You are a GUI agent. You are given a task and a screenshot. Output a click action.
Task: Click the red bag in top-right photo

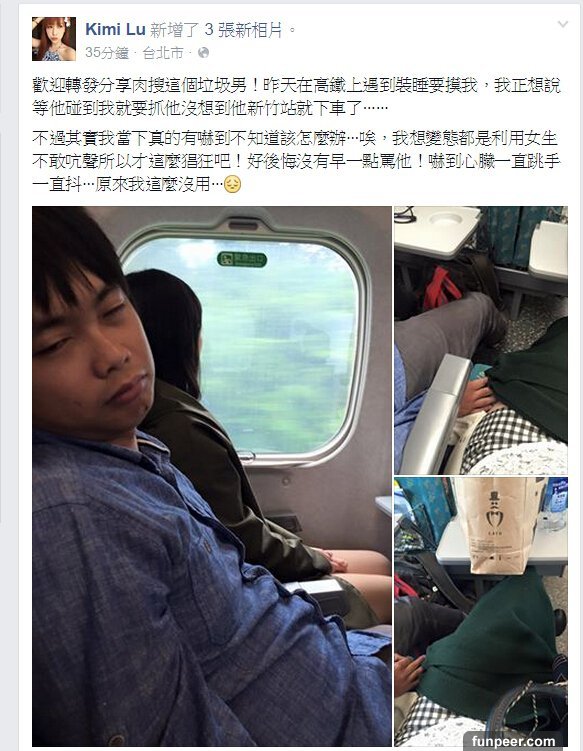441,289
